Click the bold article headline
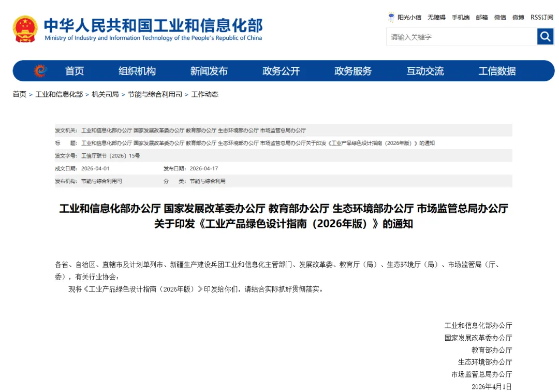 [284, 216]
